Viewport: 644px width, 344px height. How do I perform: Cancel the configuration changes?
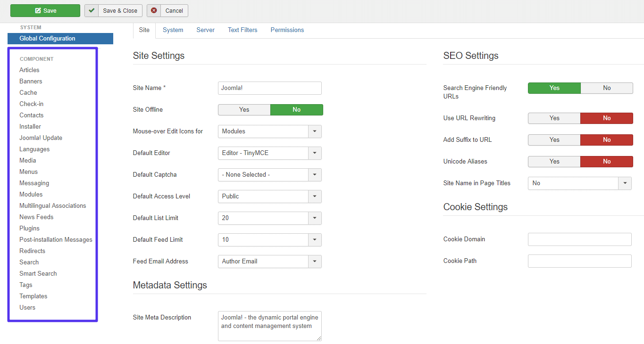167,10
